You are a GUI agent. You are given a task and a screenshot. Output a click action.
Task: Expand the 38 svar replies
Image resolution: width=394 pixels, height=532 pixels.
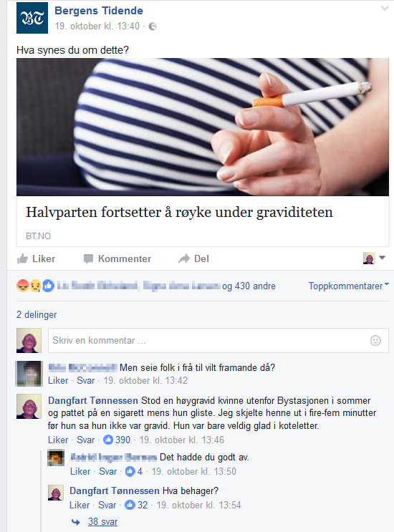click(103, 521)
